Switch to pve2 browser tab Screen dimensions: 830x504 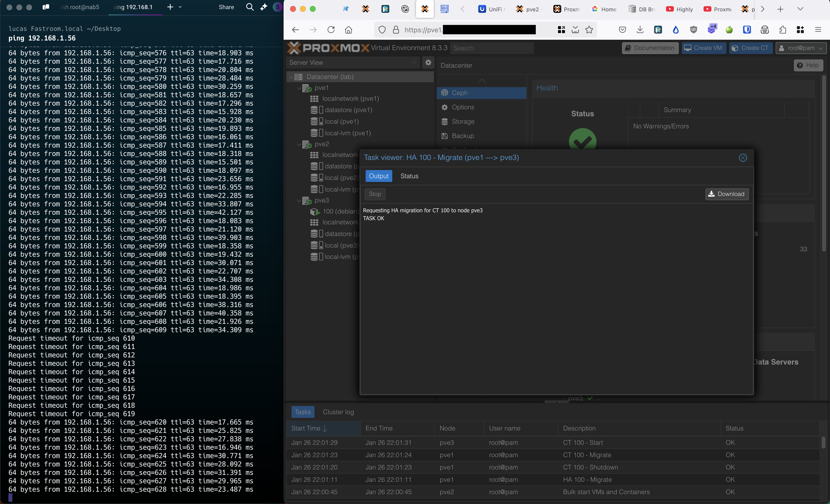coord(529,9)
